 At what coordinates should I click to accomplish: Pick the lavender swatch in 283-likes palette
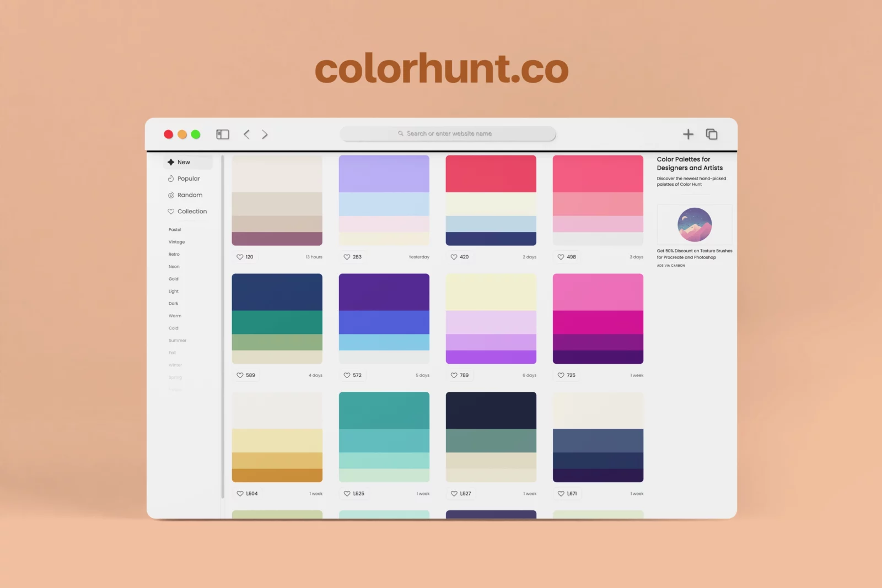pos(384,174)
